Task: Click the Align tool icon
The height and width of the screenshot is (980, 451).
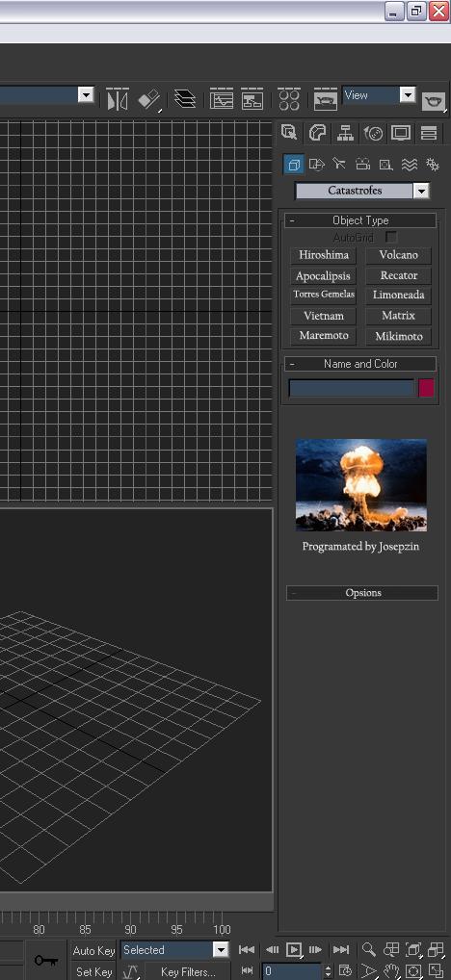Action: click(148, 99)
